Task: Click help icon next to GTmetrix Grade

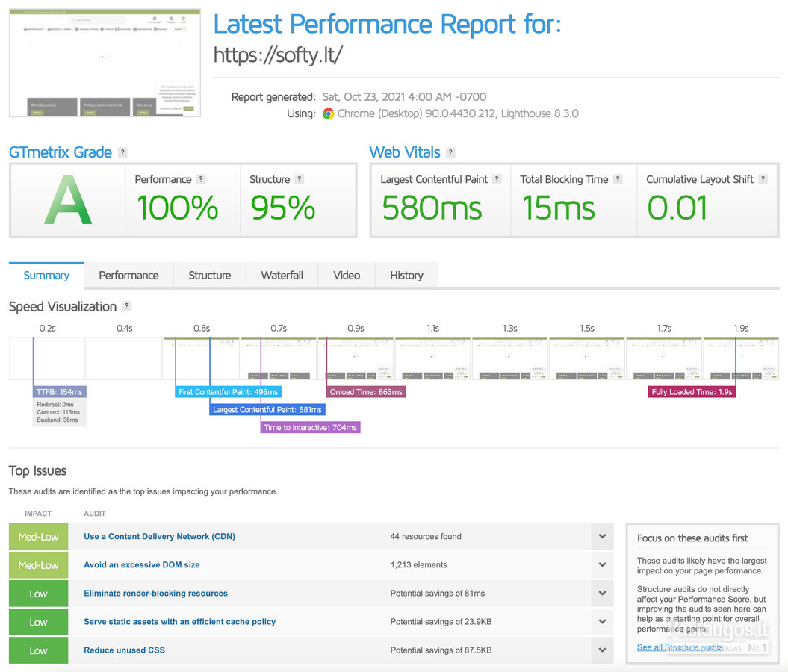Action: pos(122,153)
